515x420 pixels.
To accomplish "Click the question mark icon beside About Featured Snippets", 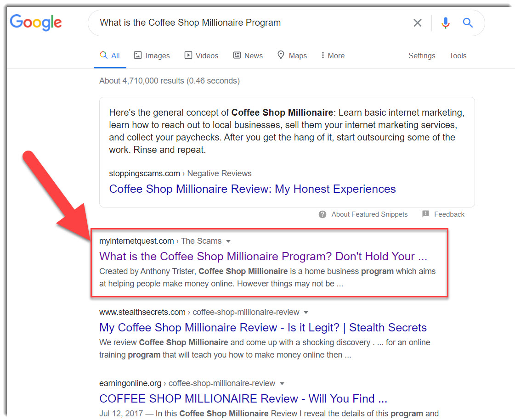I will [323, 214].
